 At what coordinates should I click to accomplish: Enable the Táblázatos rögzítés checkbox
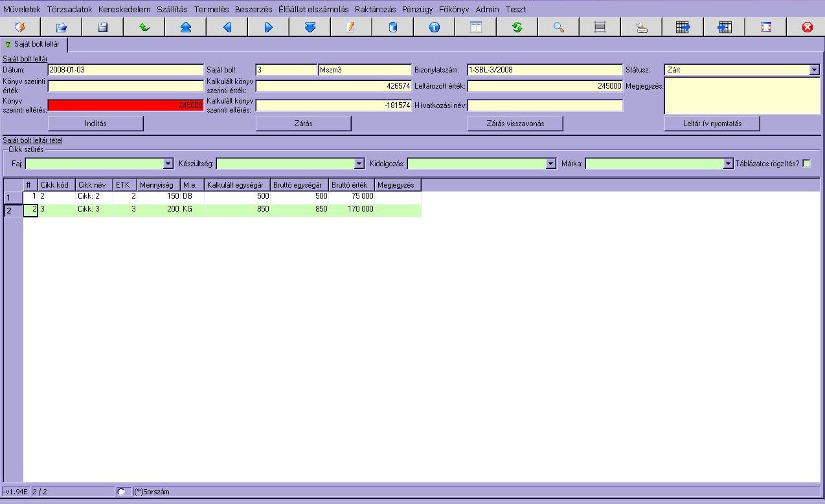(x=806, y=164)
